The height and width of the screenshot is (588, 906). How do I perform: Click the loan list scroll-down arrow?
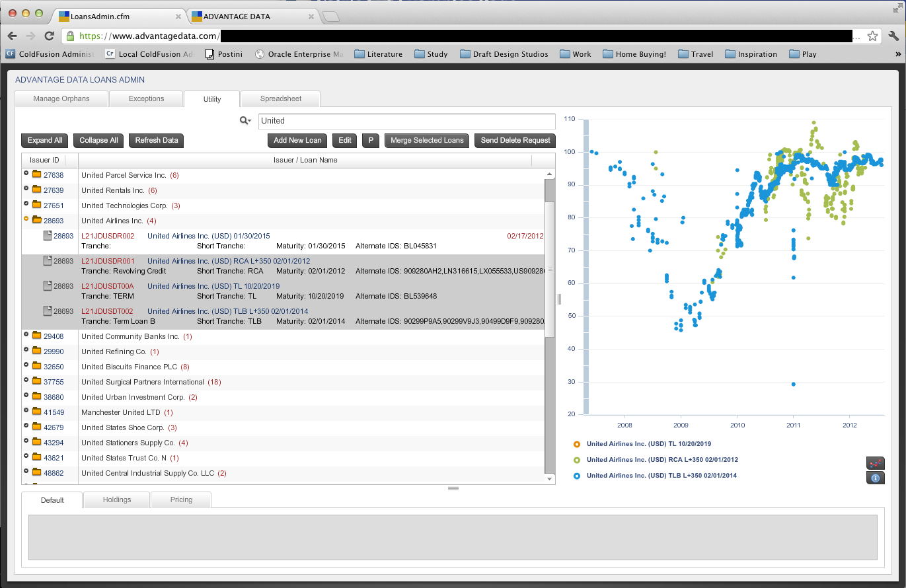point(550,478)
